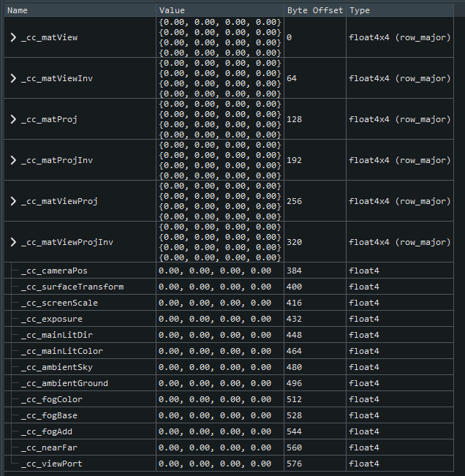Expand the _cc_matViewProjInv entry
This screenshot has width=465, height=476.
(x=13, y=242)
